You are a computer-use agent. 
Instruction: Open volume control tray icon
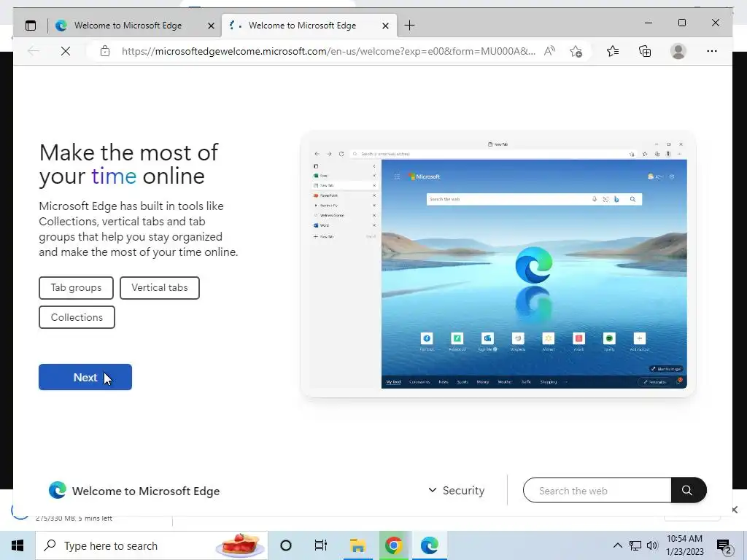pos(652,545)
